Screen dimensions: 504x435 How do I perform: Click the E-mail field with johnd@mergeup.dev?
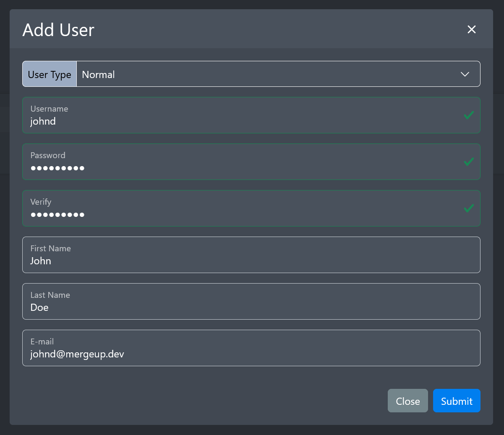click(251, 348)
